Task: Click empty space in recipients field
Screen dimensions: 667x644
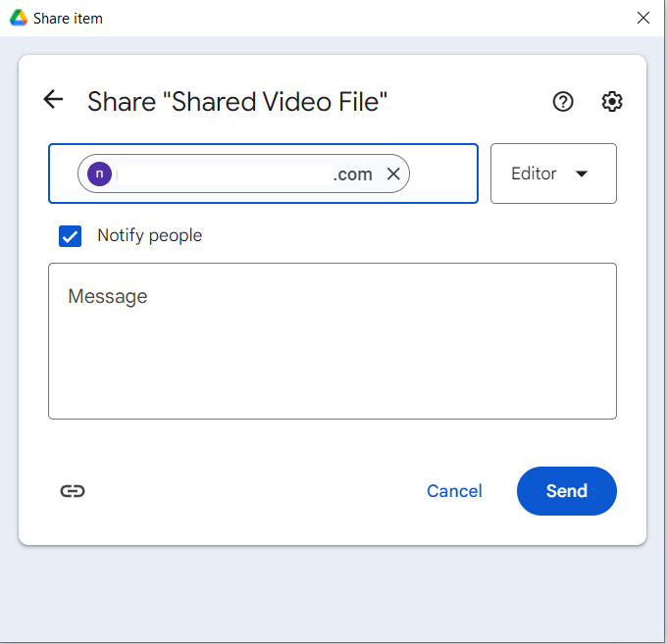Action: pyautogui.click(x=443, y=173)
